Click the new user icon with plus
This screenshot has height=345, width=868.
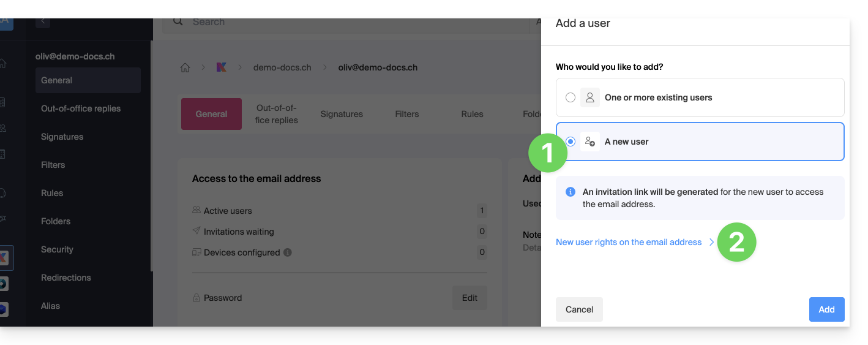coord(590,142)
